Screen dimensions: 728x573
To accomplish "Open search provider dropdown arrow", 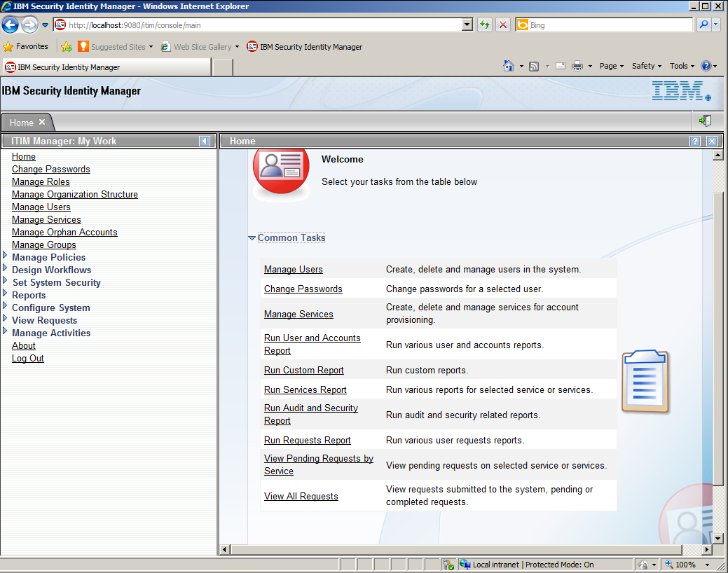I will [x=716, y=25].
